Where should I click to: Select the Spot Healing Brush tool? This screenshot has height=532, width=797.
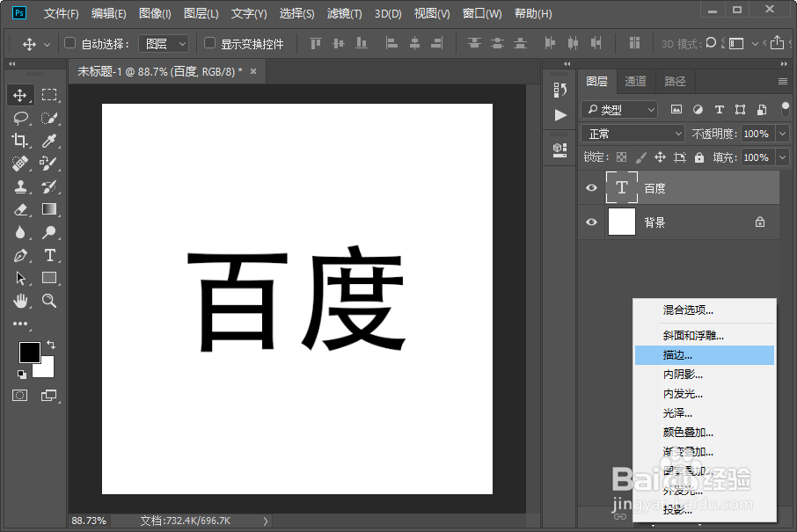point(20,164)
